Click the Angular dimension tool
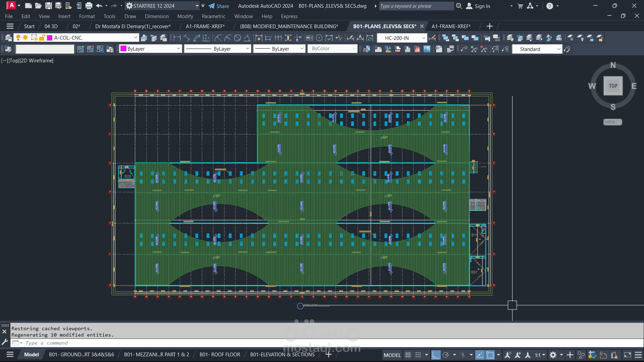The width and height of the screenshot is (644, 362). [x=247, y=38]
